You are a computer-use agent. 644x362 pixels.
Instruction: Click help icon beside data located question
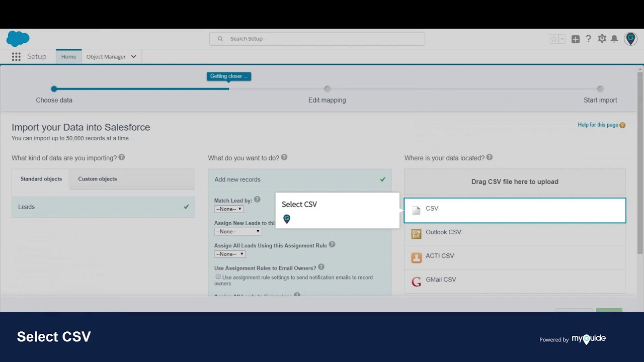490,157
